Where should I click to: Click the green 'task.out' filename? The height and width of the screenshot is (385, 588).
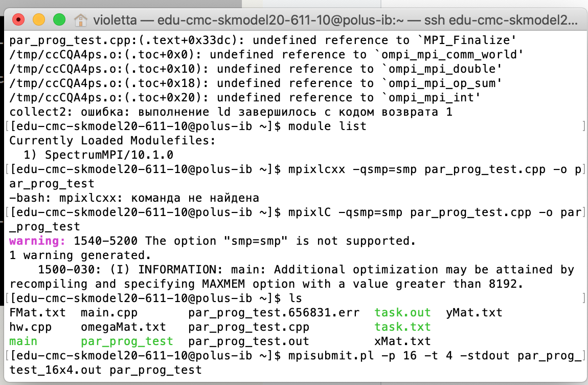coord(402,312)
